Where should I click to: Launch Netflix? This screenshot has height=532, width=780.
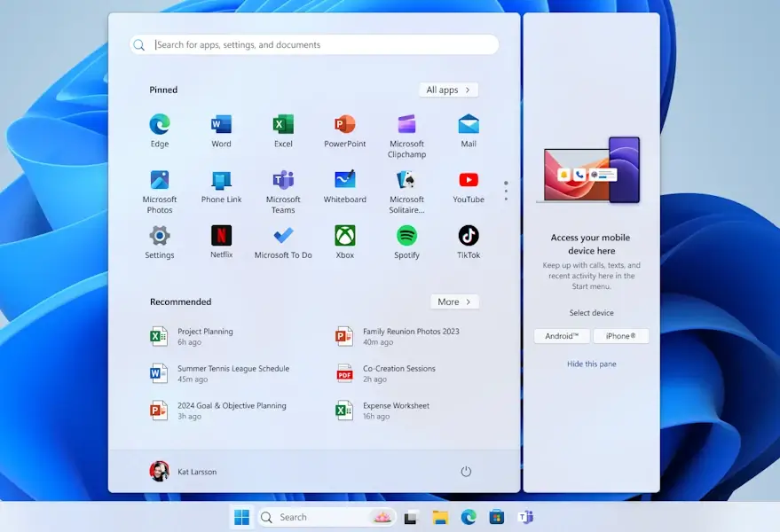click(221, 242)
